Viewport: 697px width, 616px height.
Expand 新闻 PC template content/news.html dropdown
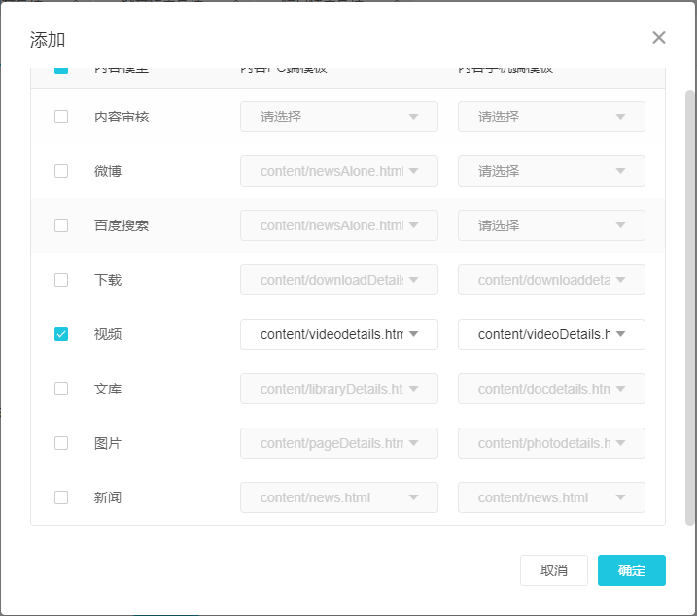click(x=338, y=497)
